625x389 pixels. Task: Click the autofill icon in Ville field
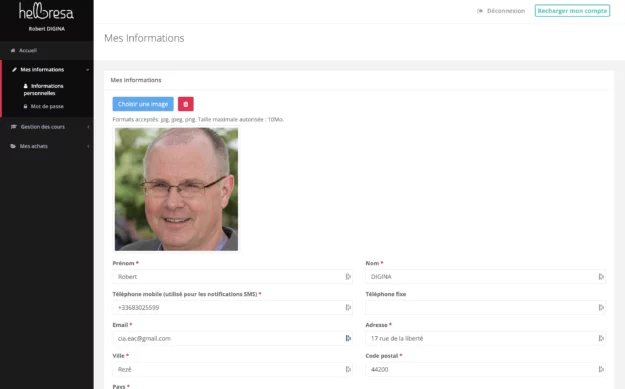point(348,369)
